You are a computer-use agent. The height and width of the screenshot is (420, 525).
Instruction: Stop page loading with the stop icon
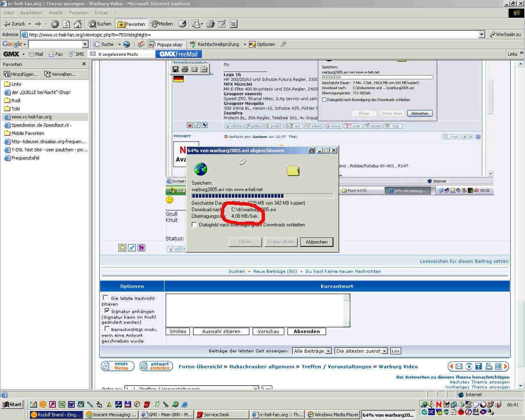[55, 24]
